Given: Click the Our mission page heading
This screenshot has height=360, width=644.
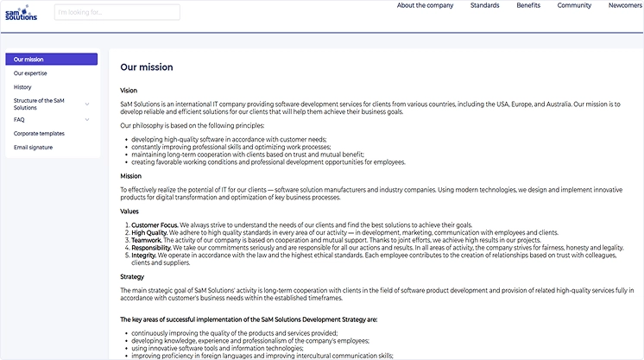Looking at the screenshot, I should pyautogui.click(x=147, y=67).
